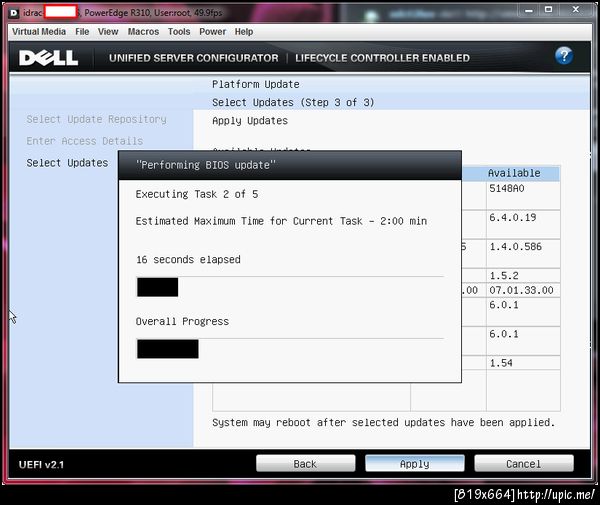
Task: Click the system may reboot notice text
Action: 383,423
